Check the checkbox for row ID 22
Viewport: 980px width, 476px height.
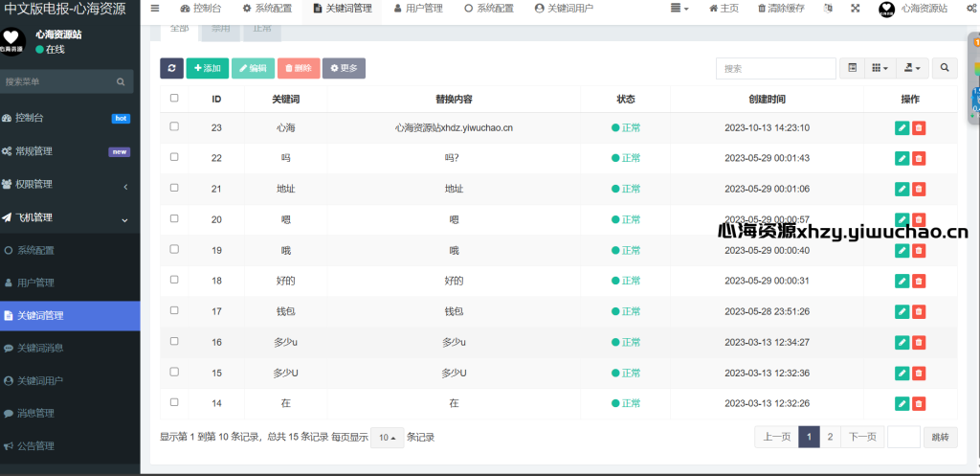pyautogui.click(x=174, y=157)
